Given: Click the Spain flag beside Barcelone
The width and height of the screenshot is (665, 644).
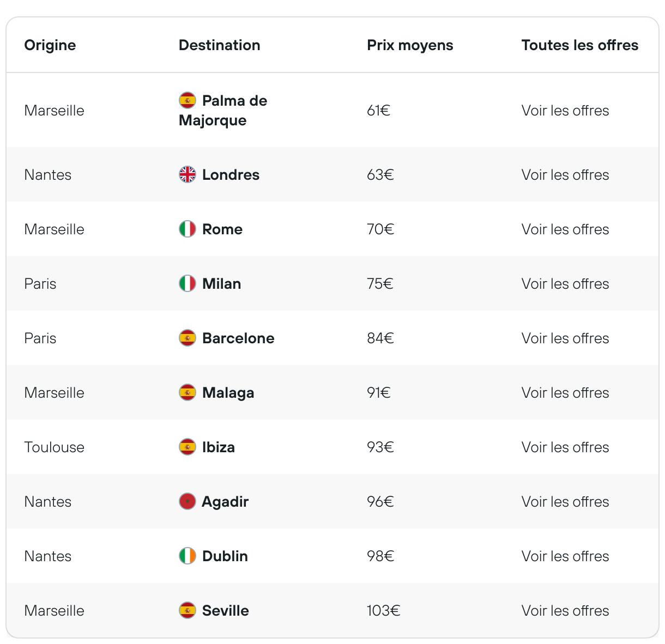Looking at the screenshot, I should (187, 338).
